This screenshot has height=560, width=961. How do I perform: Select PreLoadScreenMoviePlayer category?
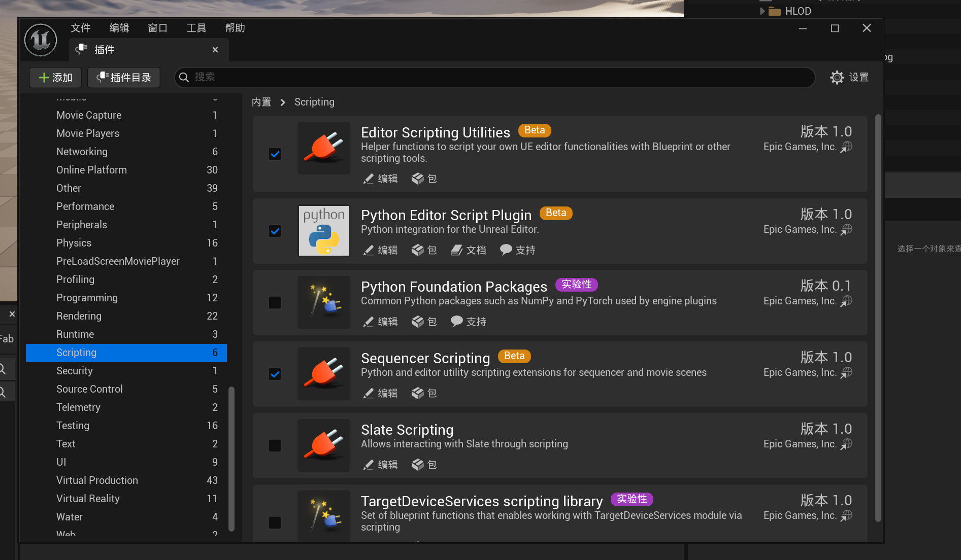pos(126,261)
